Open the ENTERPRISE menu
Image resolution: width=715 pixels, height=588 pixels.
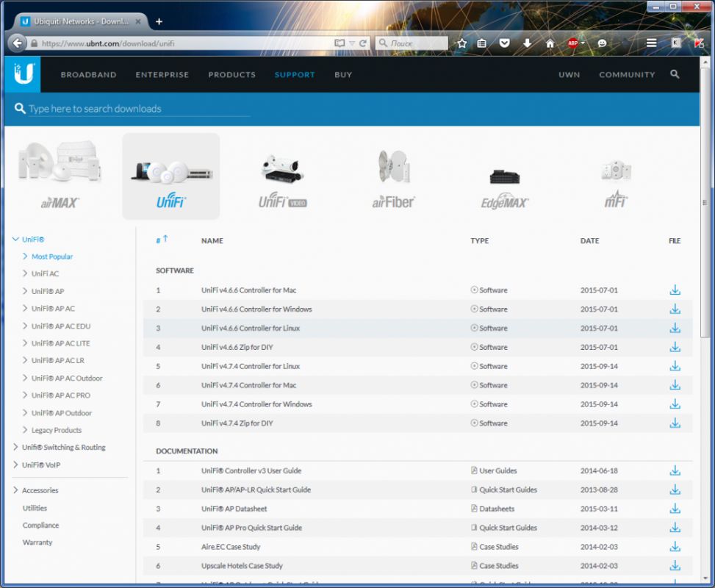(x=162, y=75)
